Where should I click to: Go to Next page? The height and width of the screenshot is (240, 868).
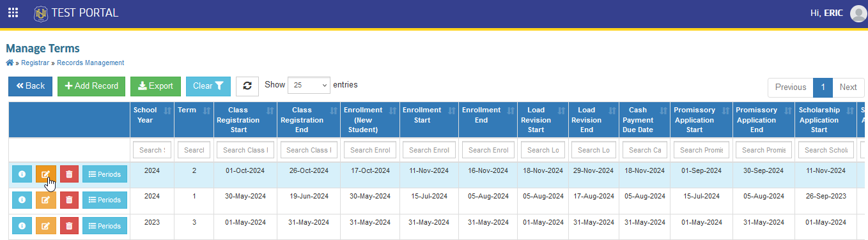coord(848,87)
